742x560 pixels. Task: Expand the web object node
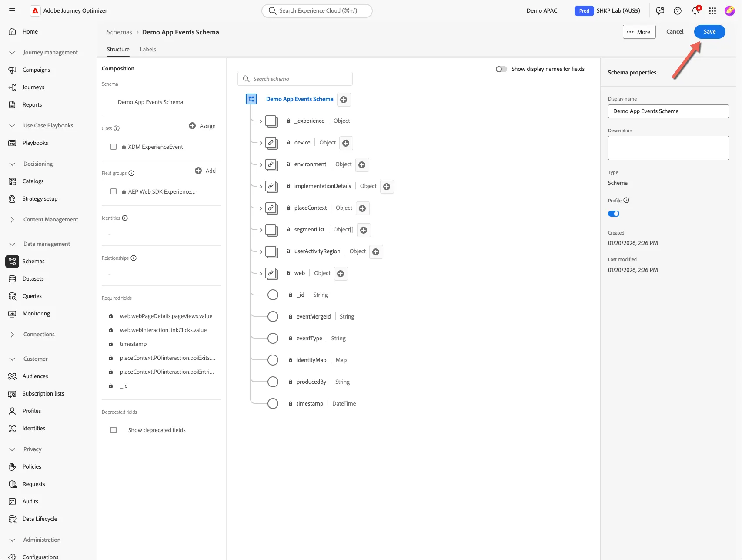[x=261, y=274]
